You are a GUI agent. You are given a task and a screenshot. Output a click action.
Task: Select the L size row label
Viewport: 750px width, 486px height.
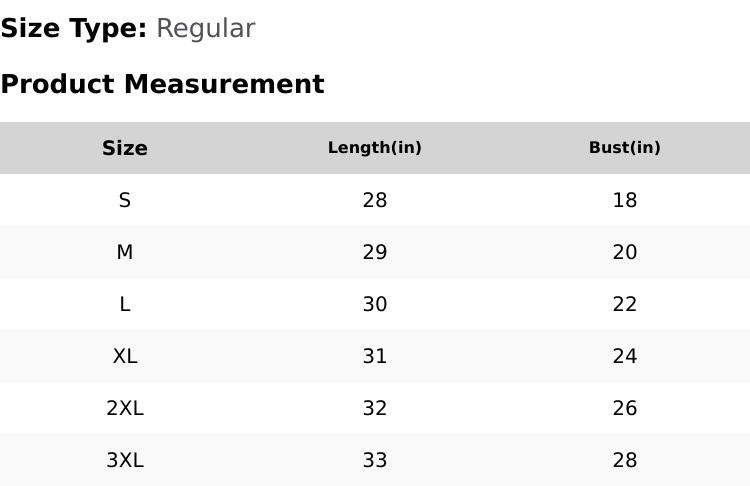(125, 304)
